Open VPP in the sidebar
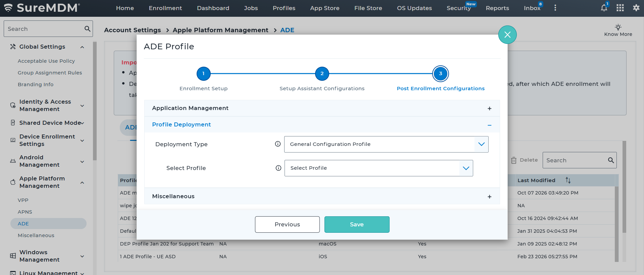Viewport: 644px width, 275px height. coord(23,200)
